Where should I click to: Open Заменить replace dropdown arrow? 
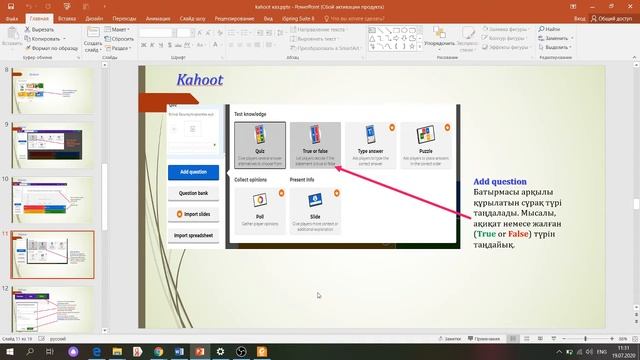click(x=572, y=38)
